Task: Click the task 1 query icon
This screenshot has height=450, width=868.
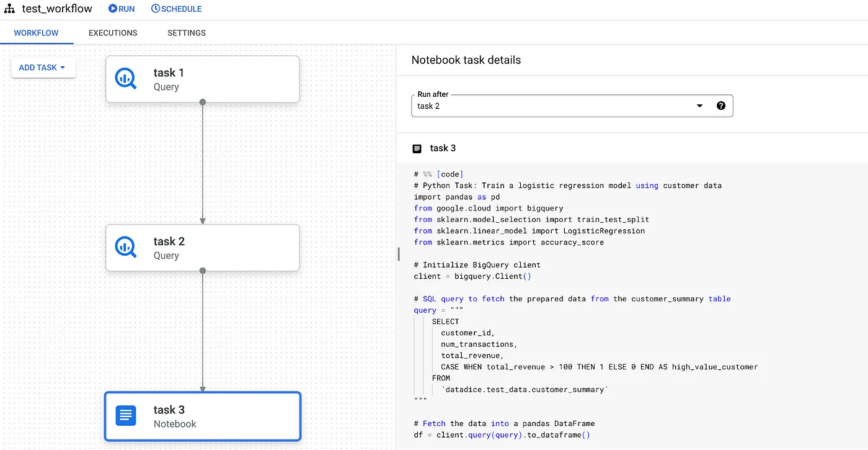Action: [126, 79]
